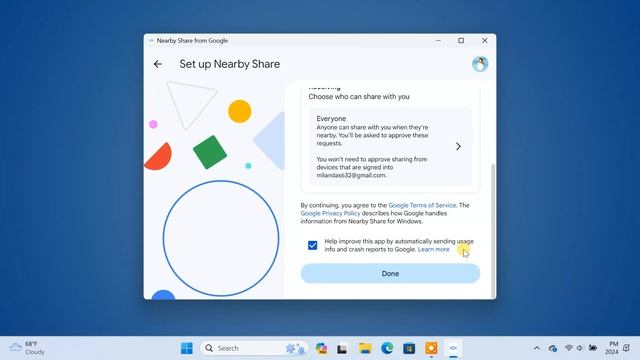This screenshot has height=360, width=640.
Task: Select the Everyone sharing card text
Action: tap(390, 147)
